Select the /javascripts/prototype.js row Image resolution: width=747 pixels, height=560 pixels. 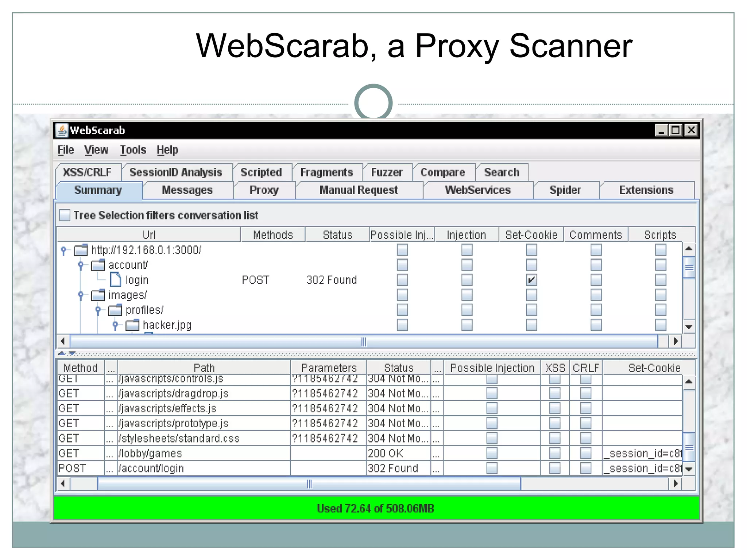pos(370,423)
